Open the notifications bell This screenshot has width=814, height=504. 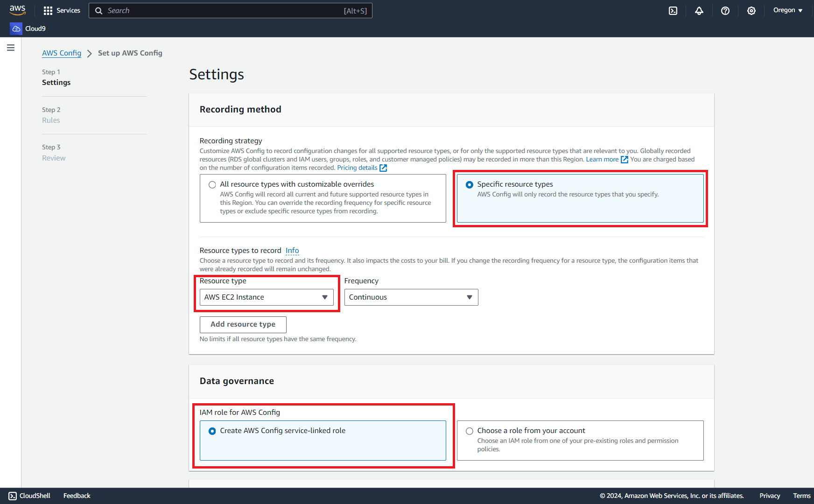point(699,10)
